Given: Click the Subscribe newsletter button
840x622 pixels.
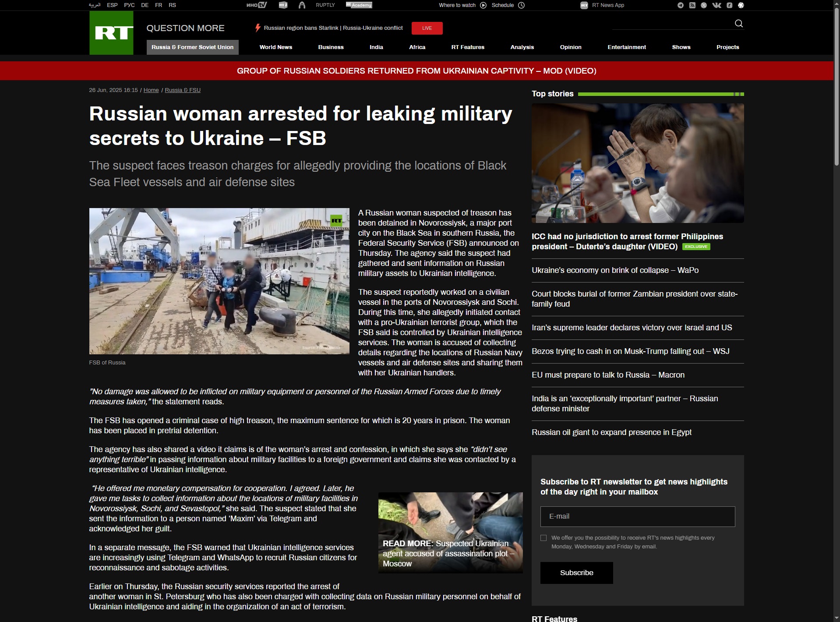Looking at the screenshot, I should tap(576, 573).
